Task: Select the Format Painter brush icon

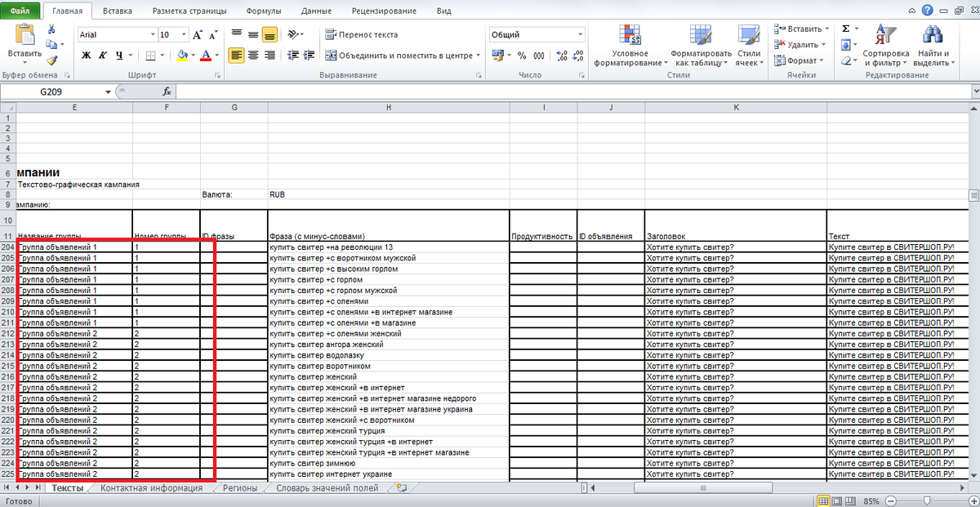Action: (x=51, y=60)
